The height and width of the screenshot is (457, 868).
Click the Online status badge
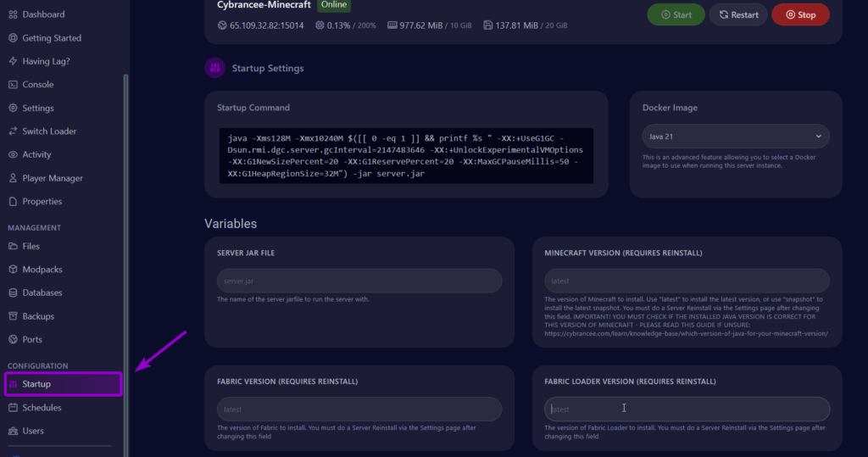334,5
